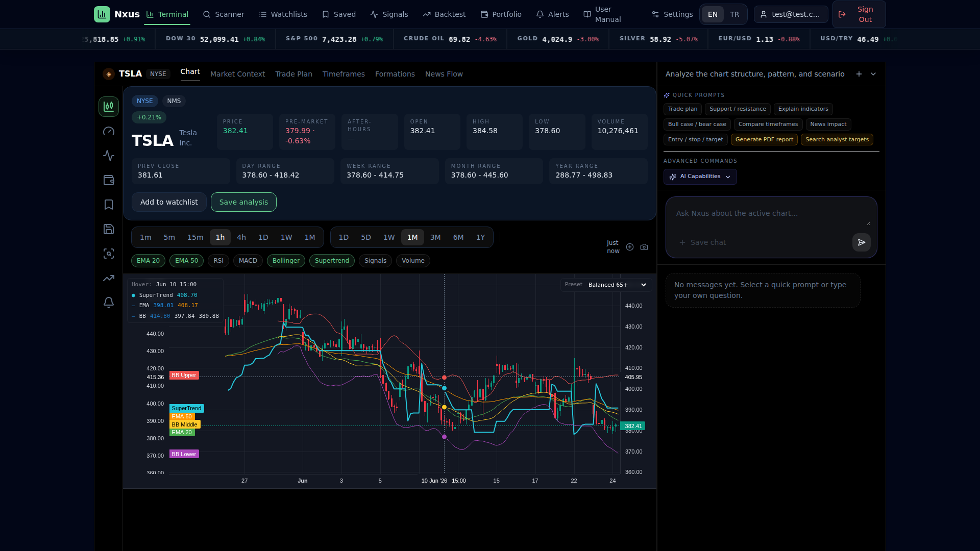Click the Nxus logo icon

click(102, 14)
